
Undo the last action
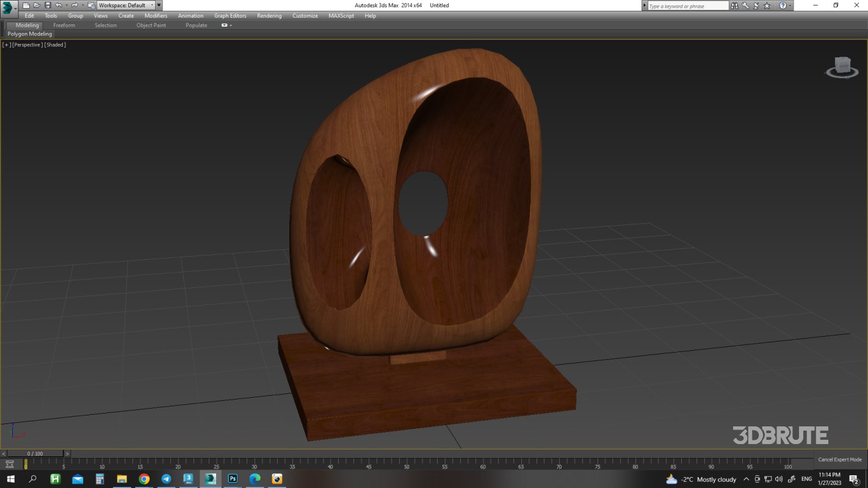click(57, 5)
